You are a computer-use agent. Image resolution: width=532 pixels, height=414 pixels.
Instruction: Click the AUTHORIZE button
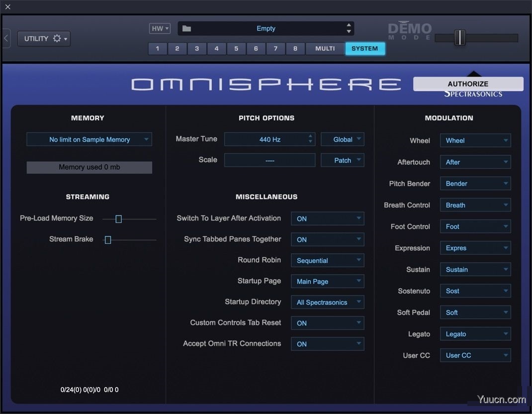tap(467, 84)
